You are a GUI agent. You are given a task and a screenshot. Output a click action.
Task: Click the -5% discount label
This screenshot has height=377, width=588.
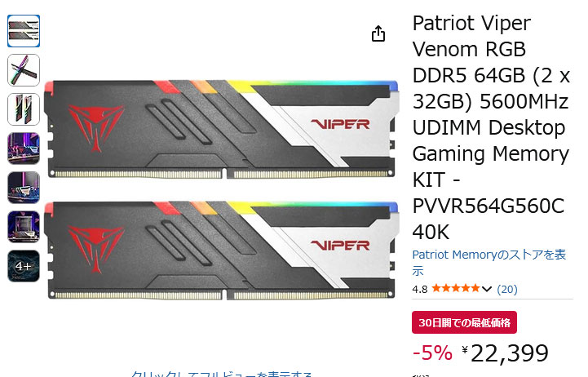(x=432, y=353)
